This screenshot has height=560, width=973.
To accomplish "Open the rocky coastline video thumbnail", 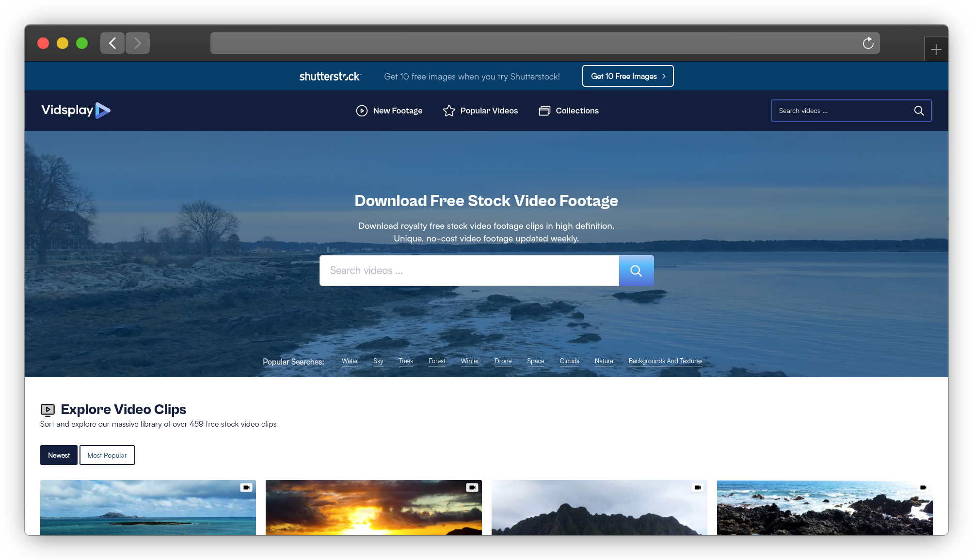I will (824, 509).
